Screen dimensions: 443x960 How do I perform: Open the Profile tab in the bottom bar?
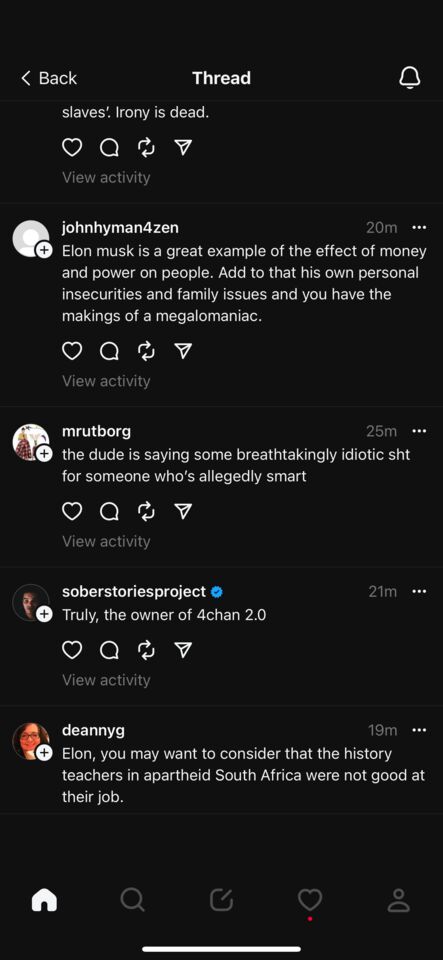398,900
